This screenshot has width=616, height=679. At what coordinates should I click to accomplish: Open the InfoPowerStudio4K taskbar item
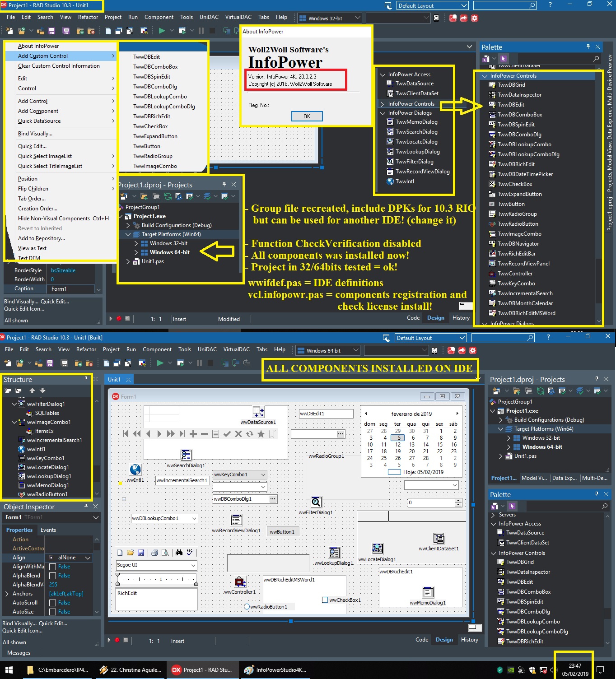pos(275,670)
